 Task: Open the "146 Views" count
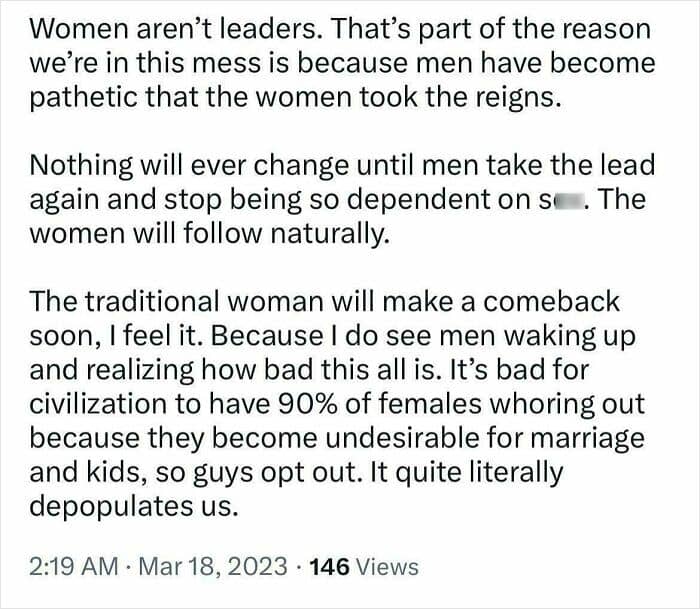364,567
